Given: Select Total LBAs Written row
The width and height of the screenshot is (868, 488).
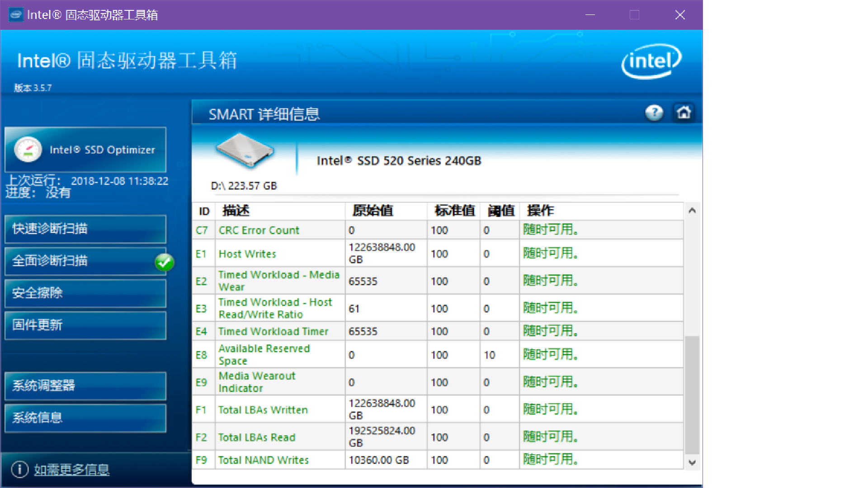Looking at the screenshot, I should coord(438,409).
